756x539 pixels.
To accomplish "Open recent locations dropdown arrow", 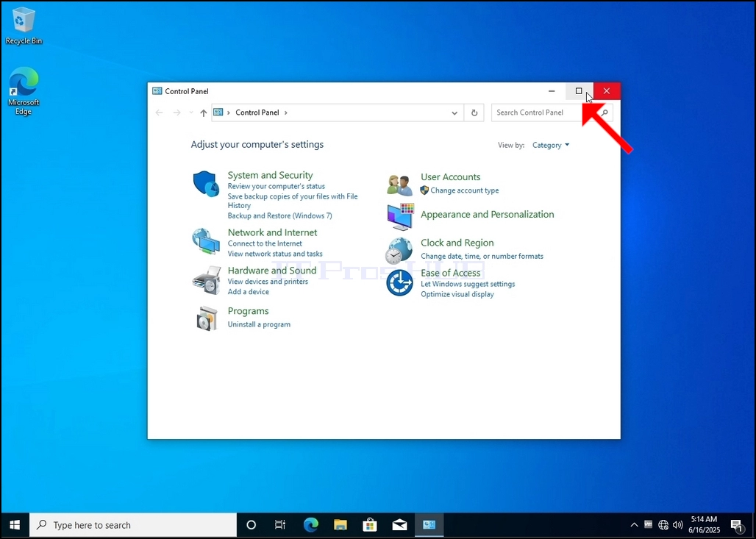I will (191, 113).
